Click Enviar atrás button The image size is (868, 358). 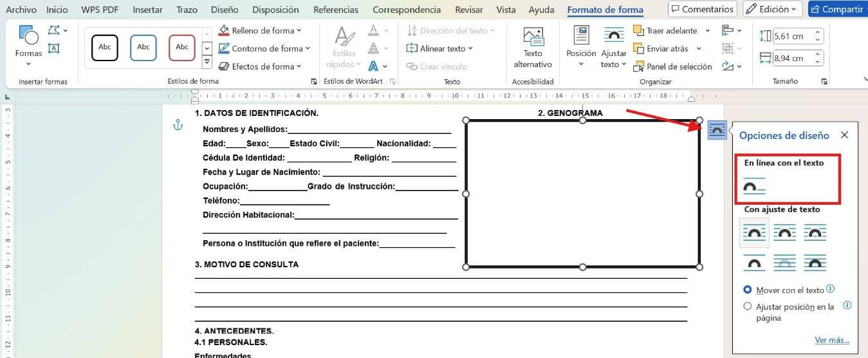click(661, 48)
